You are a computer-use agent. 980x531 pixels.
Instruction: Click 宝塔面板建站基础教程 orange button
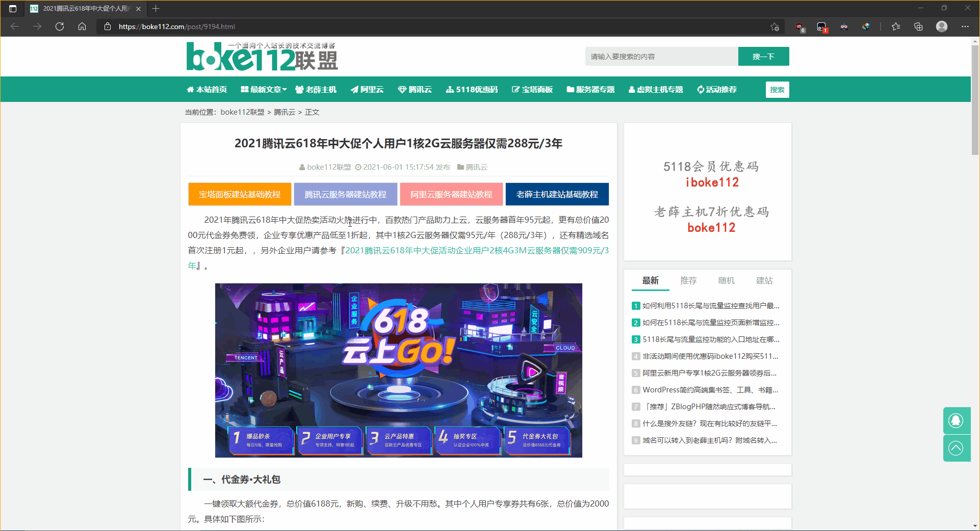[240, 194]
